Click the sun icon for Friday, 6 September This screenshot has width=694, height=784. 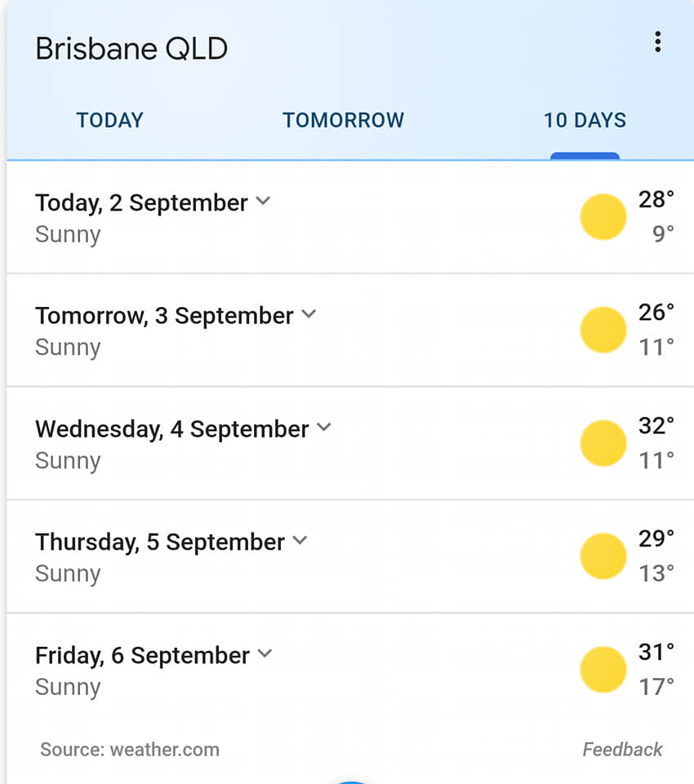pos(603,670)
